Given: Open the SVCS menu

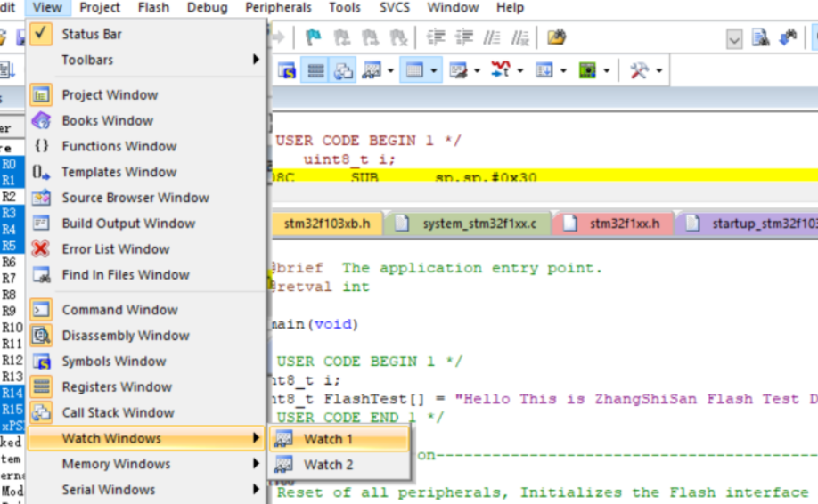Looking at the screenshot, I should tap(395, 8).
